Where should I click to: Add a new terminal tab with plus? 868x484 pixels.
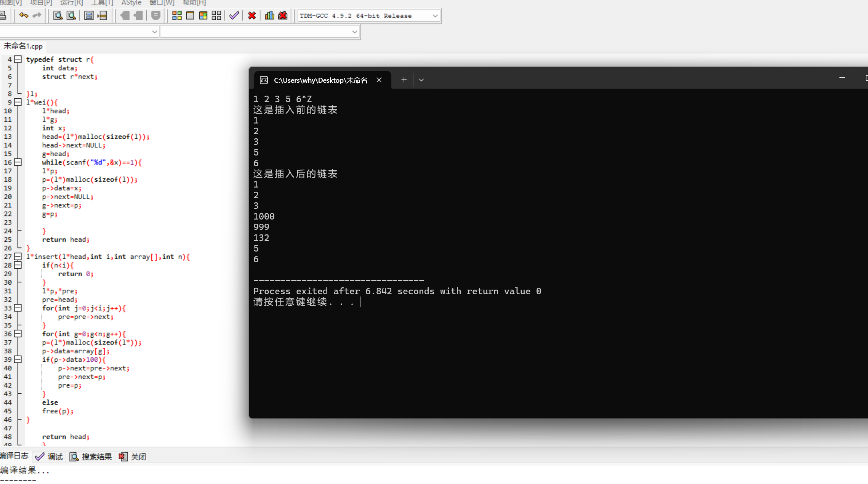coord(404,80)
